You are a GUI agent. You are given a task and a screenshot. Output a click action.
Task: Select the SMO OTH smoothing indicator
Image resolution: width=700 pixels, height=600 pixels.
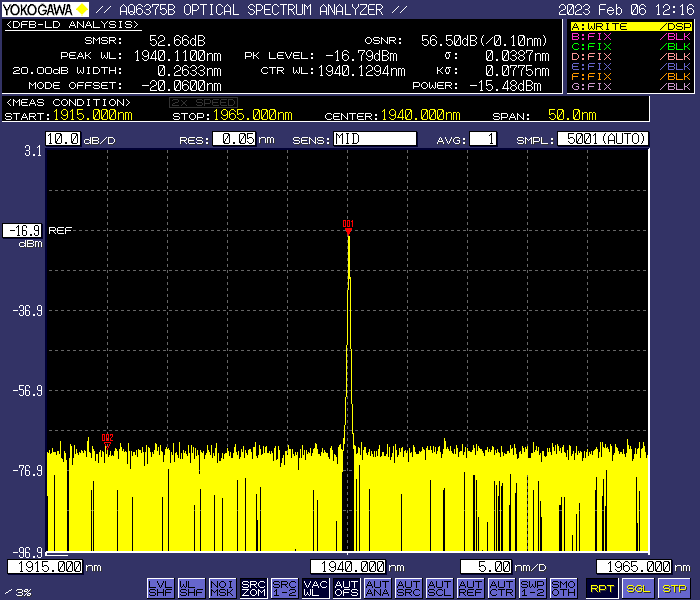tap(563, 587)
